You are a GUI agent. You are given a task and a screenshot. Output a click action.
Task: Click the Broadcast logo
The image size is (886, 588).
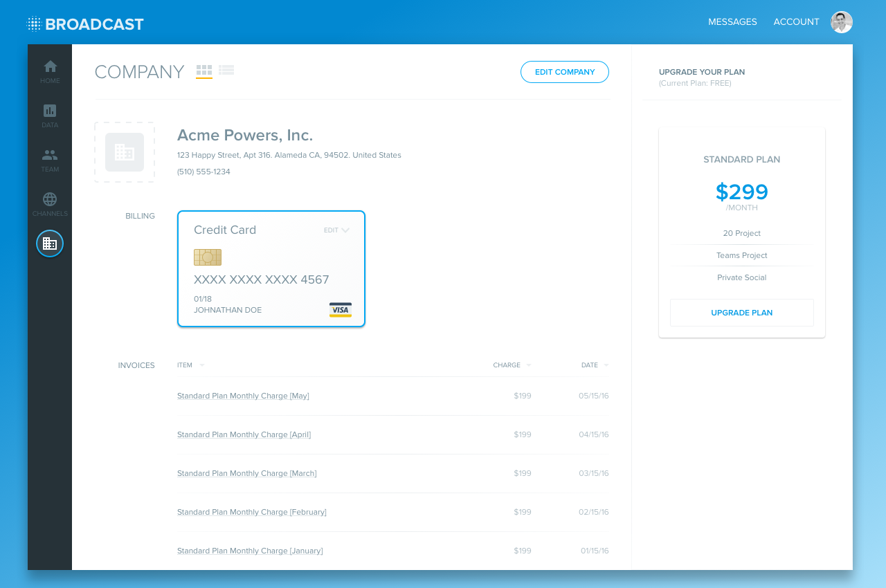pos(85,24)
